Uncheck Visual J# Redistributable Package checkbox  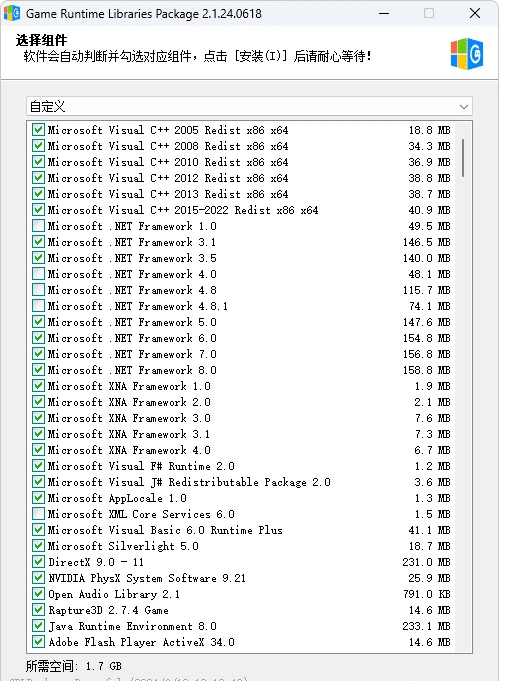[x=38, y=482]
